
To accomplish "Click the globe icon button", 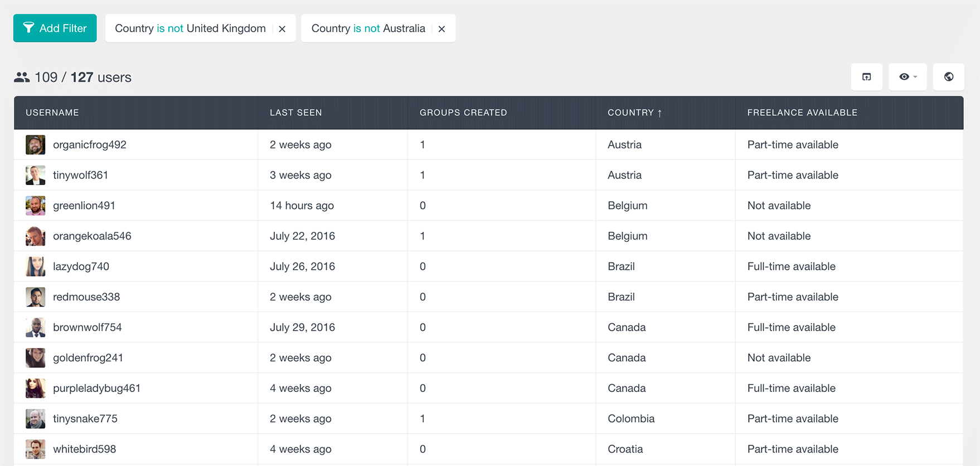I will pos(948,77).
